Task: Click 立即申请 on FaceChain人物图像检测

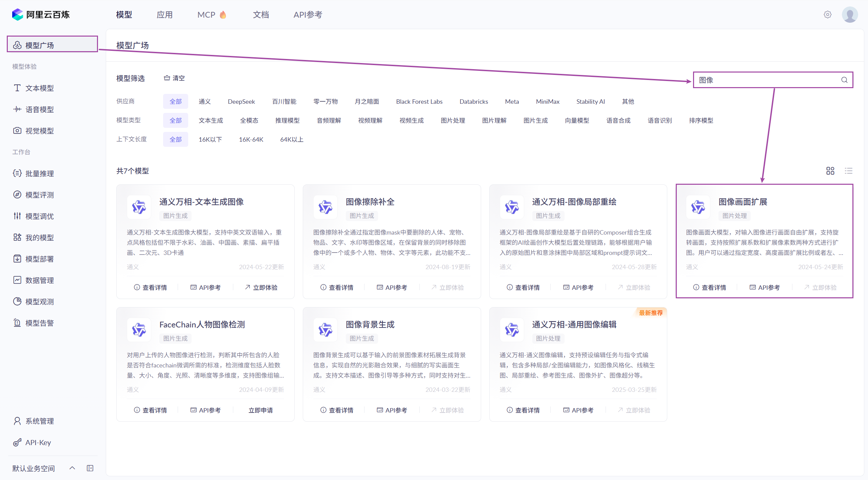Action: [x=261, y=410]
